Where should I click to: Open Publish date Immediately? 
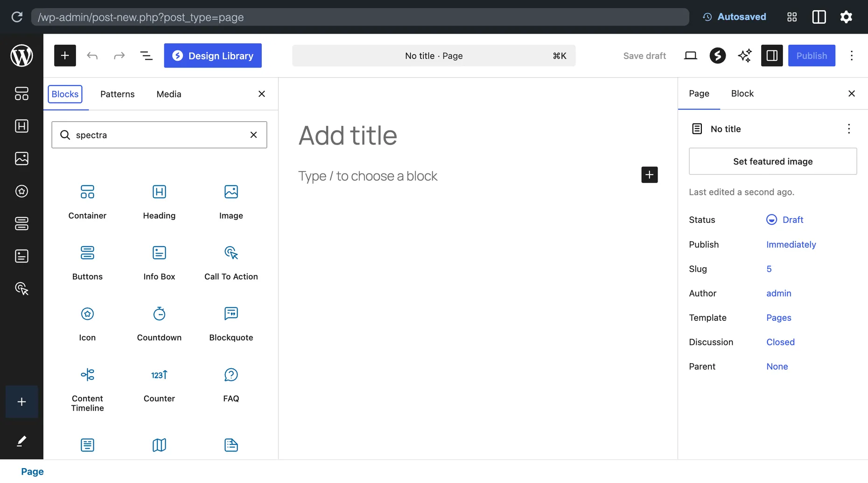(x=791, y=244)
